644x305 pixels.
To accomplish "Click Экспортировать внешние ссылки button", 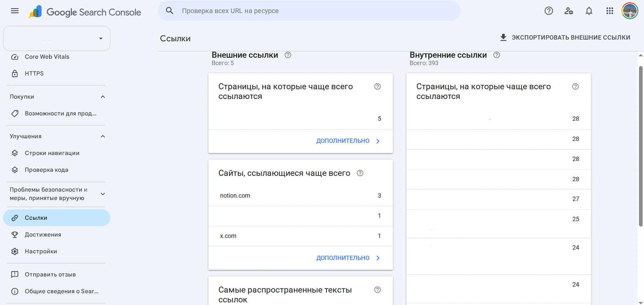I will click(x=565, y=38).
